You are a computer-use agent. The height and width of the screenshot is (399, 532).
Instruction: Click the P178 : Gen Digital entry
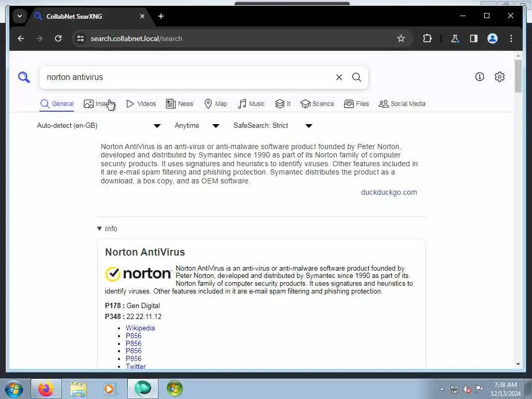coord(132,305)
